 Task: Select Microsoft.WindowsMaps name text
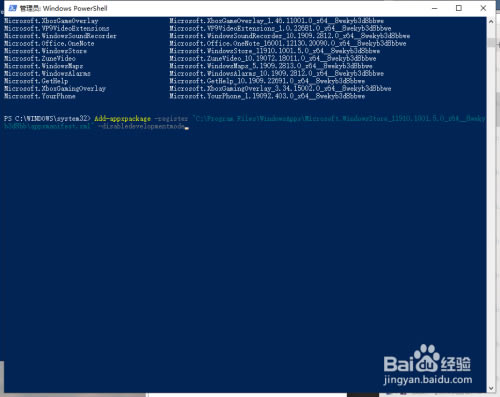(43, 66)
